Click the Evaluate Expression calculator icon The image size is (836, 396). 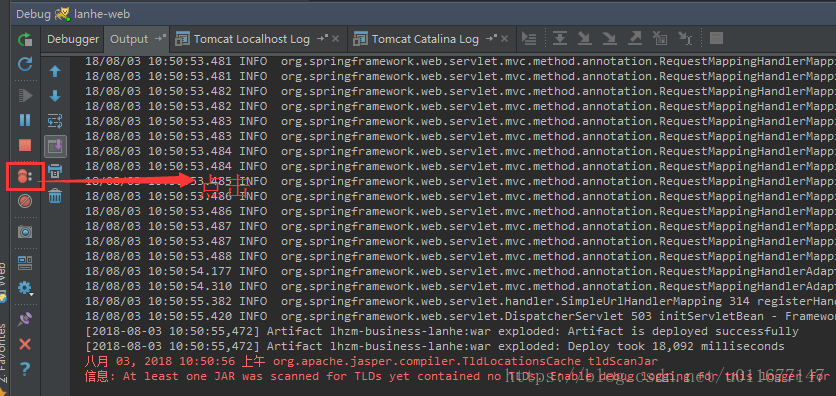716,38
